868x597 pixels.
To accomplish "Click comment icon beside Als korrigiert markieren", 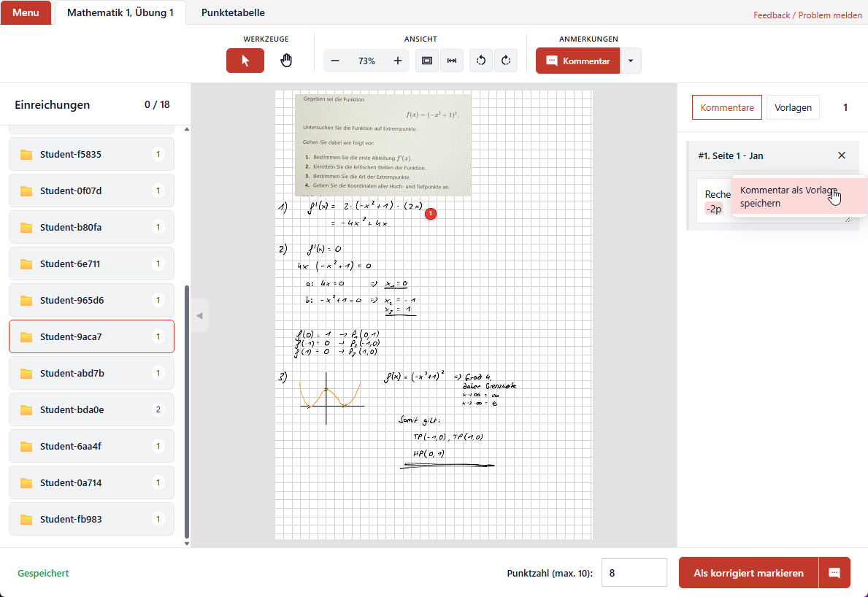I will pos(834,573).
